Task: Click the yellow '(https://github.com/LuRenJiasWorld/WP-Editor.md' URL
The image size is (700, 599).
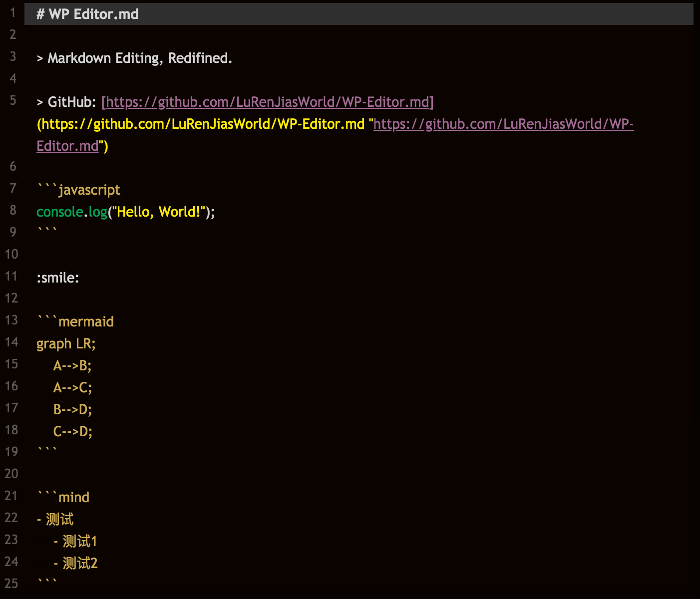Action: pyautogui.click(x=201, y=124)
